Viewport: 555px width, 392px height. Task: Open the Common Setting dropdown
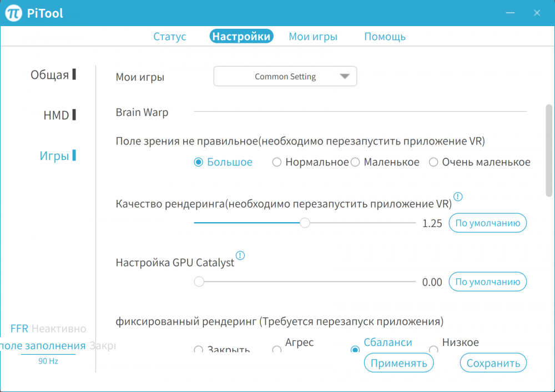click(285, 76)
